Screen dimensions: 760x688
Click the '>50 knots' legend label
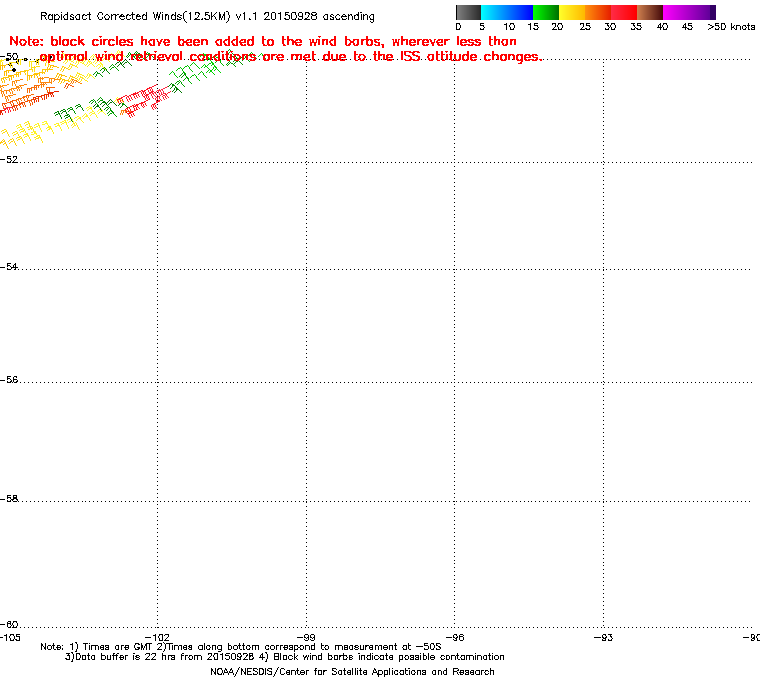click(731, 27)
